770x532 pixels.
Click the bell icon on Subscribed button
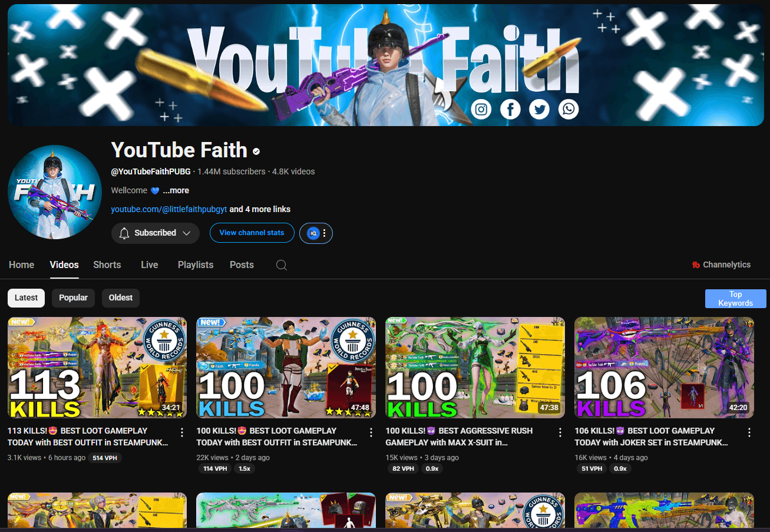[x=124, y=233]
